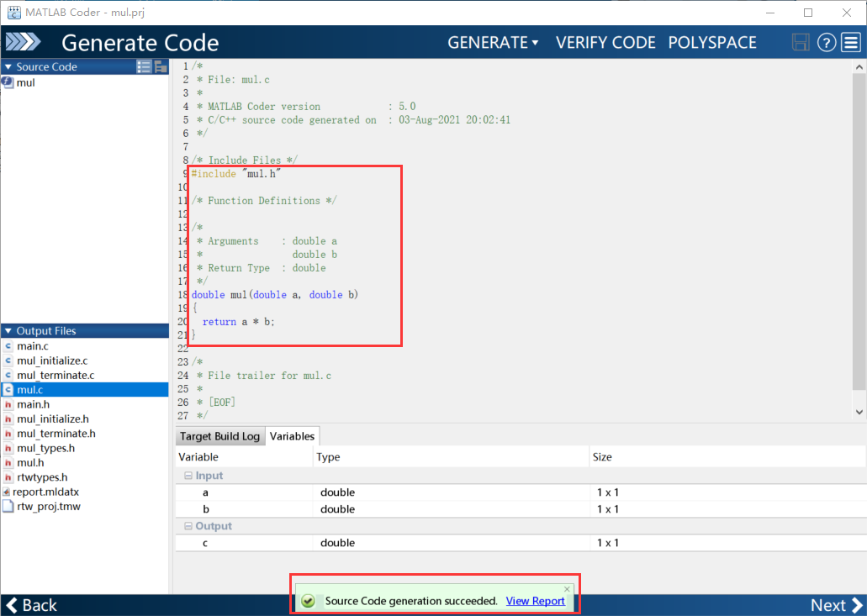Click the code editor scroll down arrow

(x=859, y=412)
